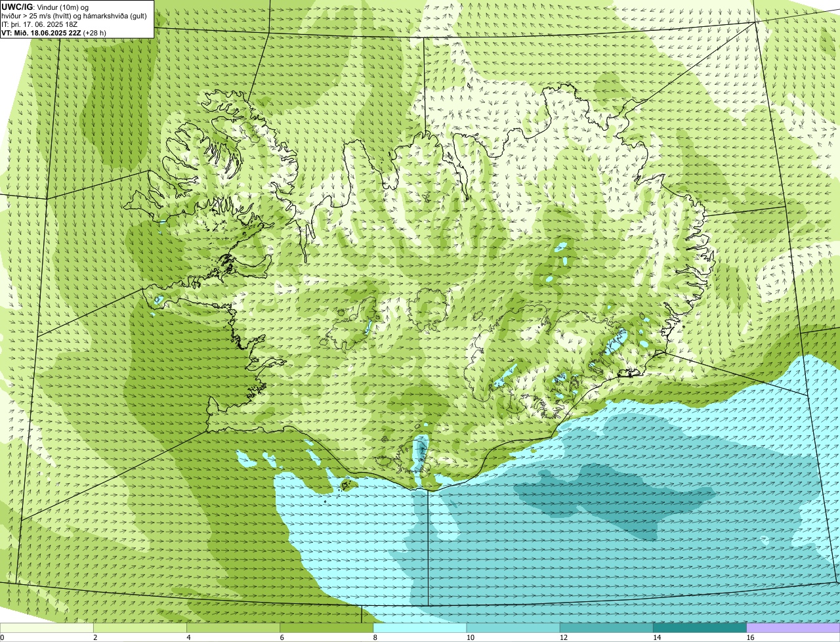The height and width of the screenshot is (642, 840).
Task: Click the 0–2 m/s pale yellow legend swatch
Action: click(47, 628)
